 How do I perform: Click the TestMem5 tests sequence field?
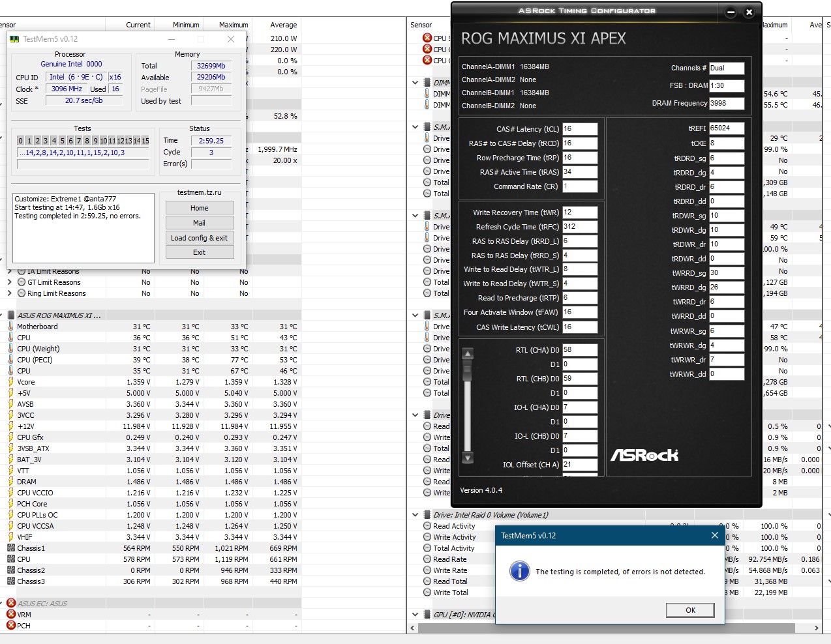coord(83,153)
